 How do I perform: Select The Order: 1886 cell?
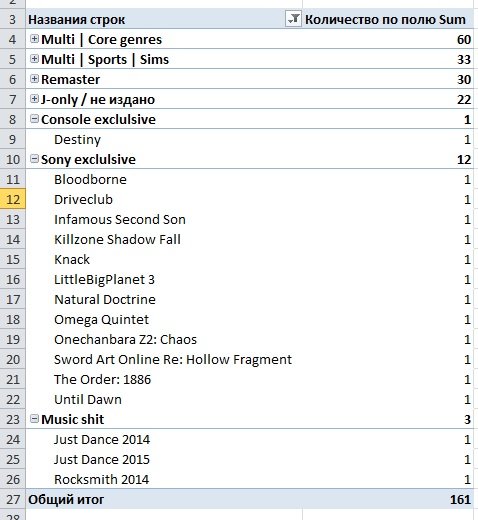click(164, 379)
